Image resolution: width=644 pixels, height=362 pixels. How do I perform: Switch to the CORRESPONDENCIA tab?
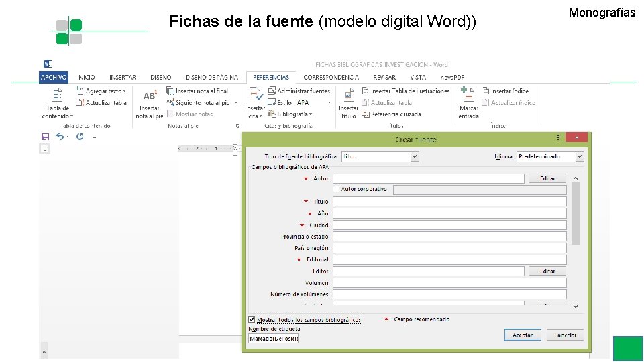[x=331, y=77]
